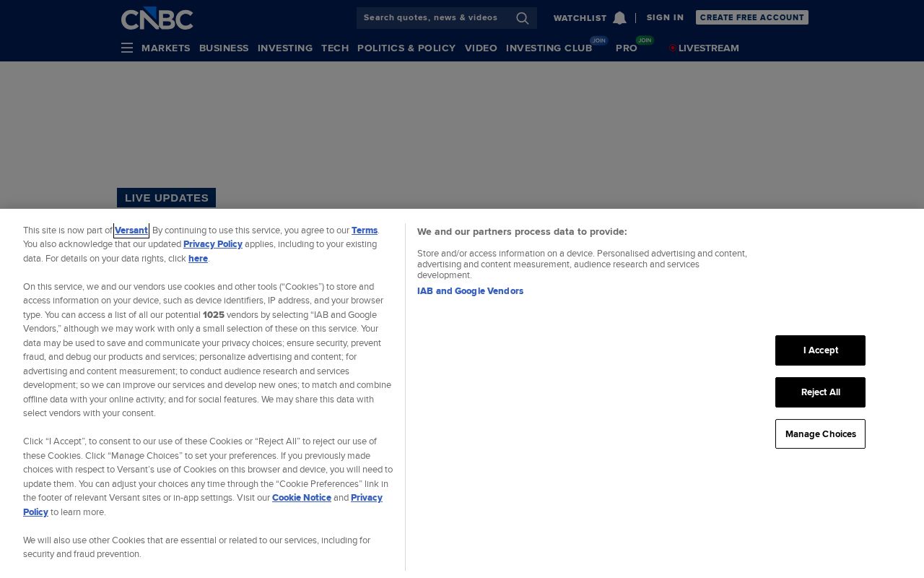This screenshot has height=578, width=924.
Task: Click the 'here' data rights link
Action: click(198, 259)
